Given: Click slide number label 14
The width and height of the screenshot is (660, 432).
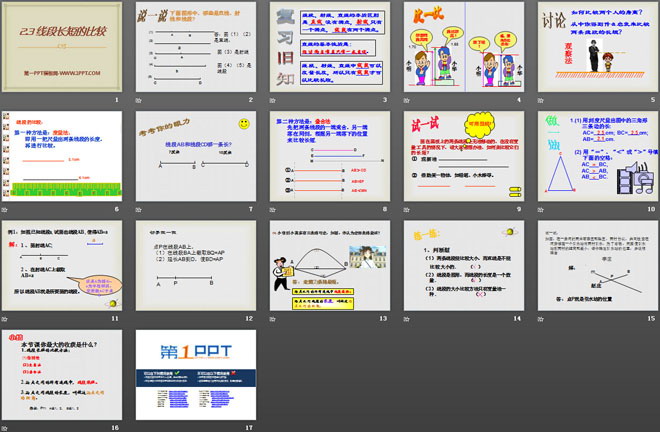Looking at the screenshot, I should (517, 318).
